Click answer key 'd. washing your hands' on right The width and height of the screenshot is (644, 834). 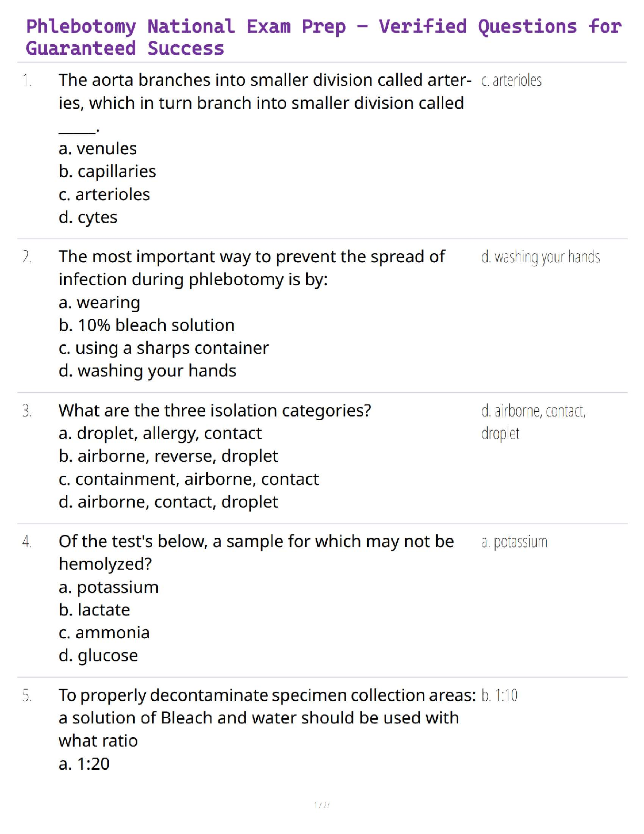click(540, 257)
